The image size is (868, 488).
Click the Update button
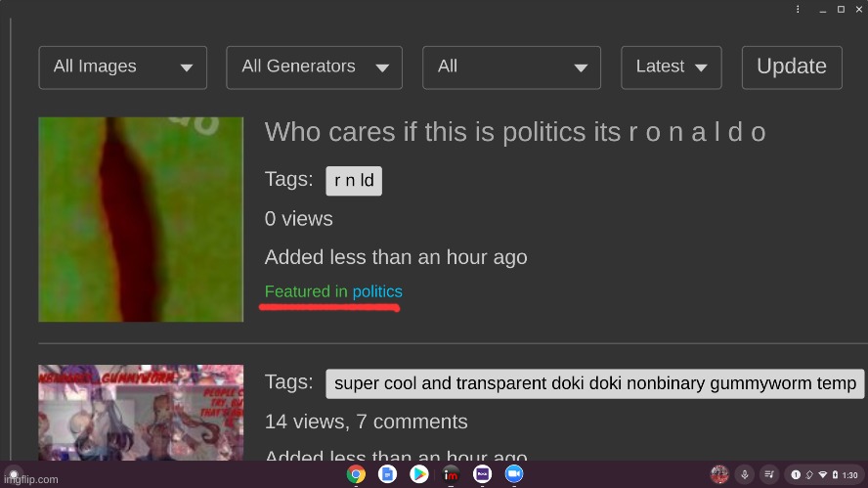point(792,67)
